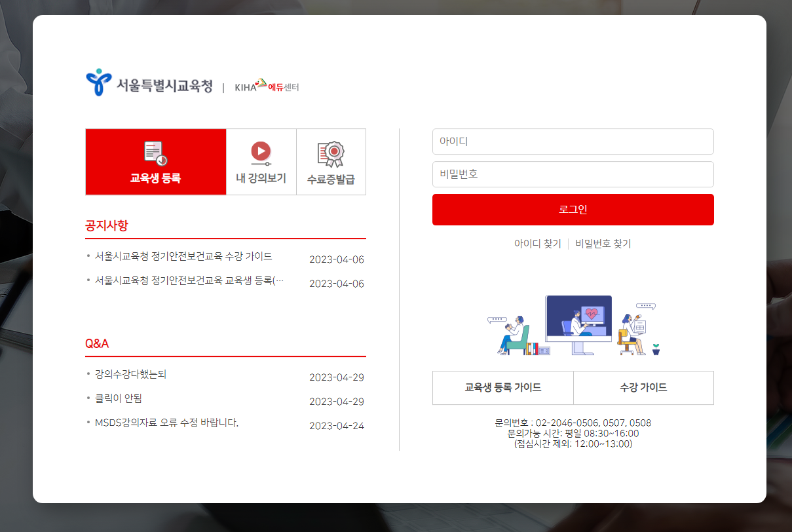This screenshot has width=792, height=532.
Task: Open notice 정기안전보건교육 교육생 등록
Action: [189, 280]
